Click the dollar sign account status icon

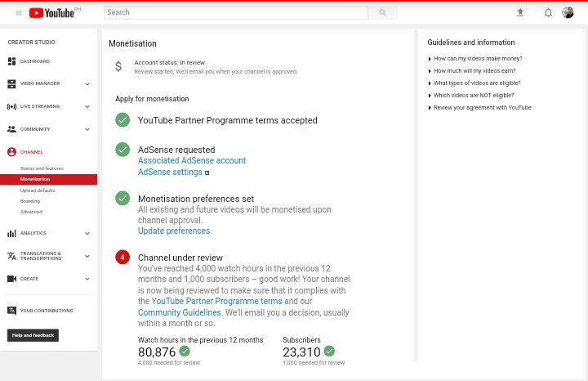tap(118, 66)
